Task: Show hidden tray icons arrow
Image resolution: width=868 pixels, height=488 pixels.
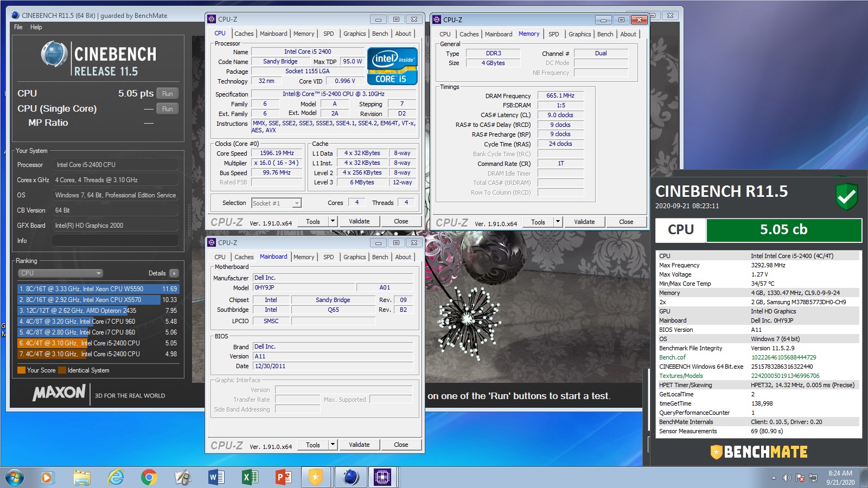Action: click(x=774, y=478)
